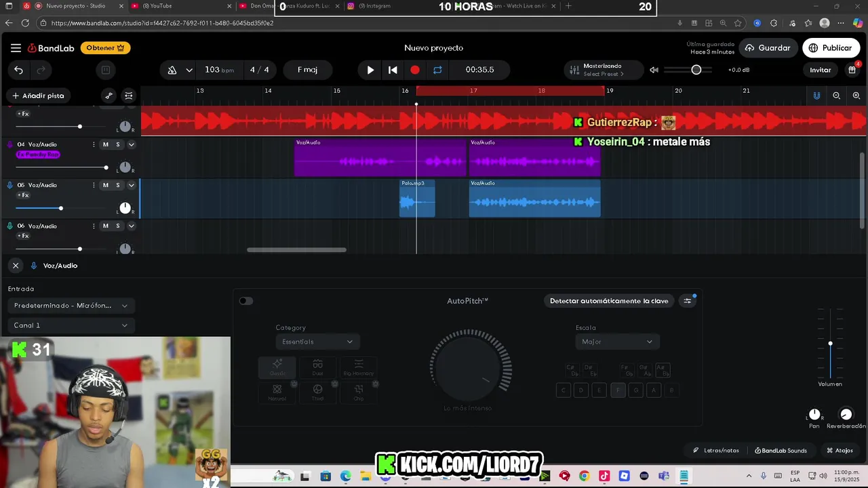Open automation curve tool
Screen dimensions: 868x488
(x=108, y=96)
